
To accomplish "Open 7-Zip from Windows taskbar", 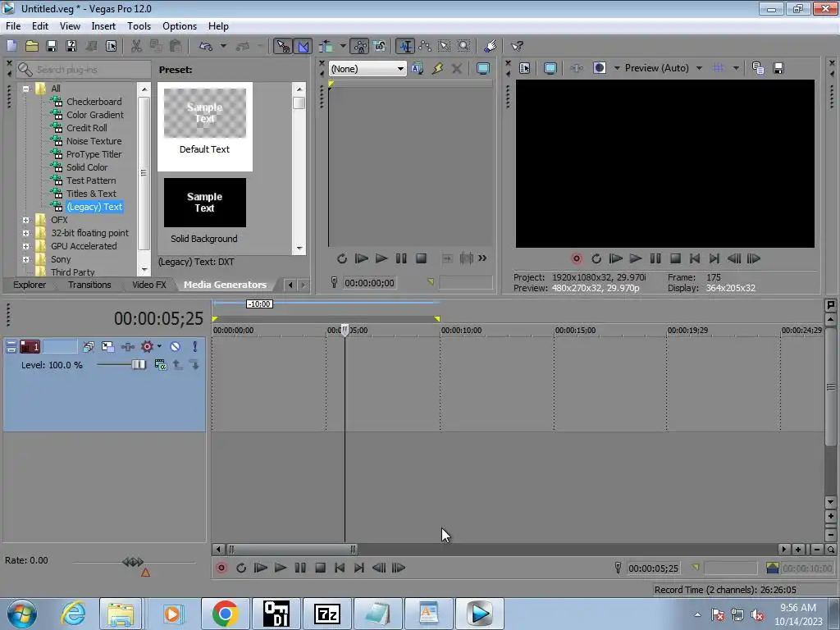I will [326, 614].
